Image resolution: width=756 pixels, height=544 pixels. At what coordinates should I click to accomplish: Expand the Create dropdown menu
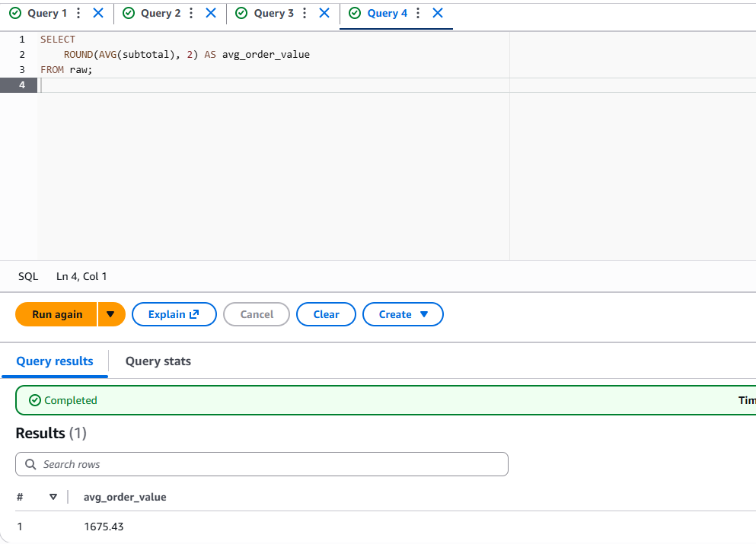[403, 314]
